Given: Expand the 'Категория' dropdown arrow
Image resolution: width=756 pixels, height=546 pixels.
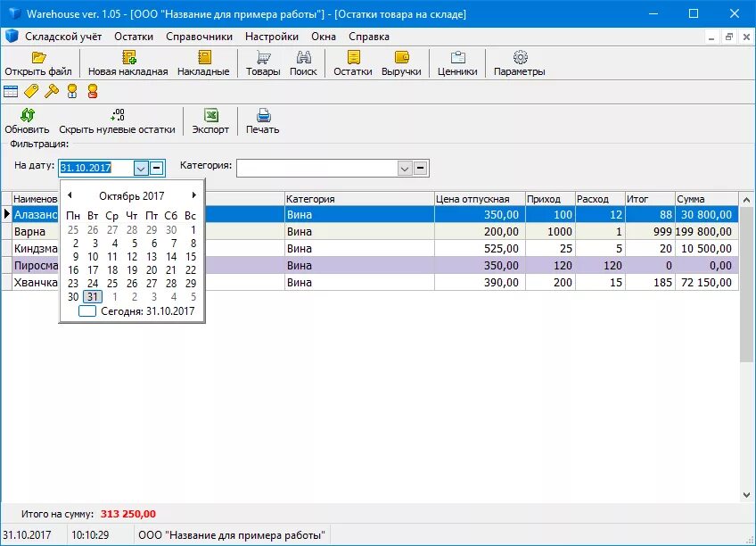Looking at the screenshot, I should (x=405, y=169).
